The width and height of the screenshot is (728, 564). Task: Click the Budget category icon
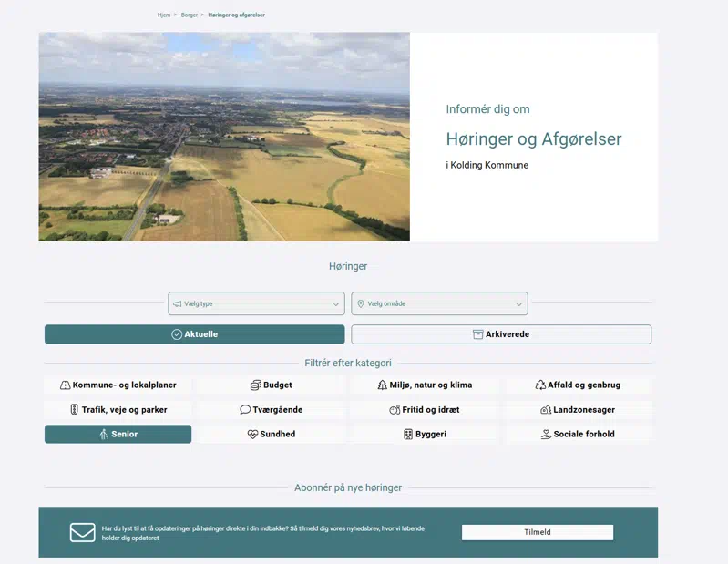(256, 385)
